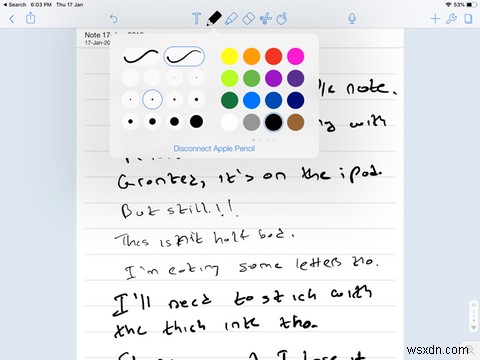Screen dimensions: 480x360
Task: Pick the first thickness dot in bottom row
Action: (130, 122)
